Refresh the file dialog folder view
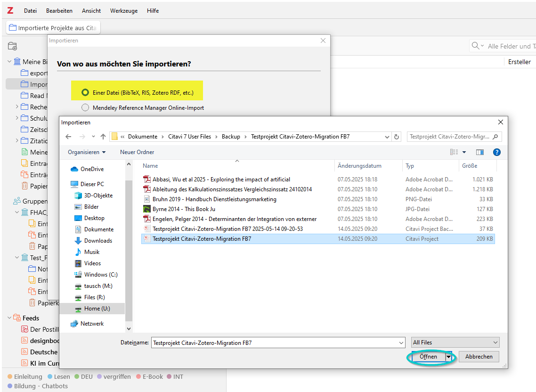The height and width of the screenshot is (392, 536). [397, 137]
